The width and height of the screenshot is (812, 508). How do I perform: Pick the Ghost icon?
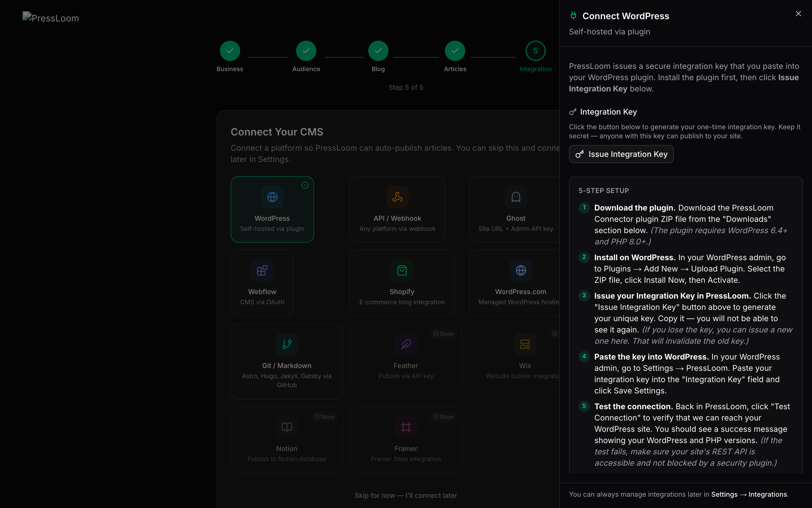pyautogui.click(x=516, y=197)
